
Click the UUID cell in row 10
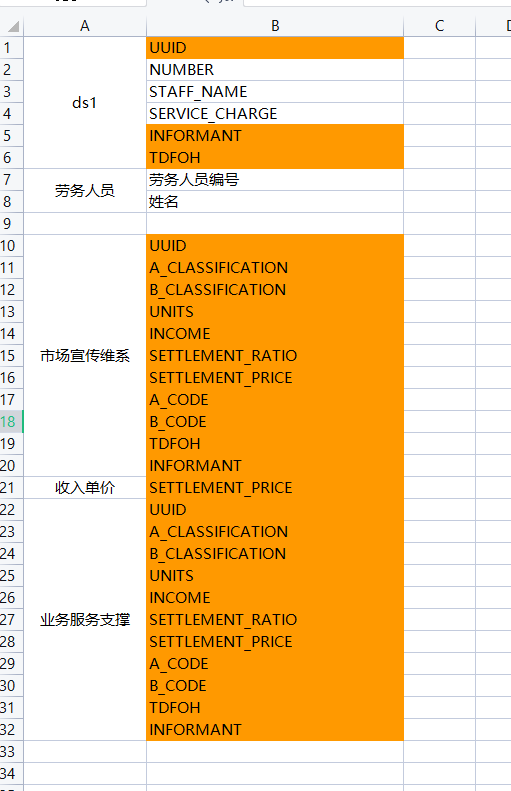click(x=275, y=246)
